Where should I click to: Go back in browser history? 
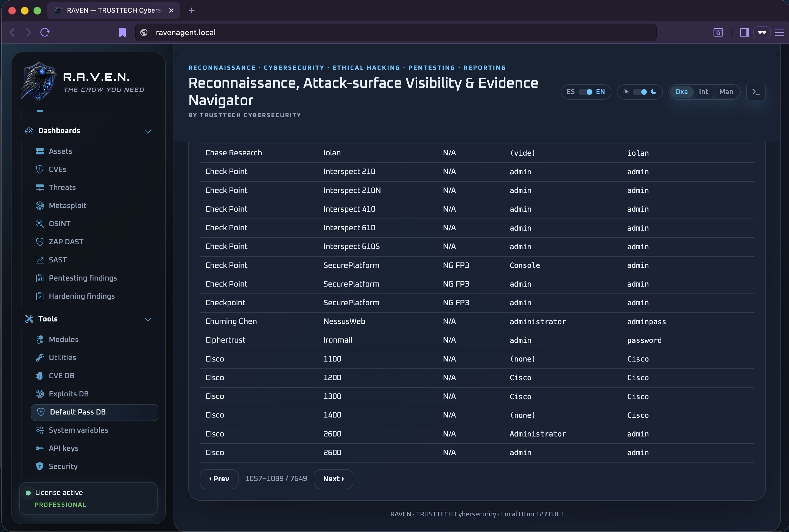tap(12, 32)
